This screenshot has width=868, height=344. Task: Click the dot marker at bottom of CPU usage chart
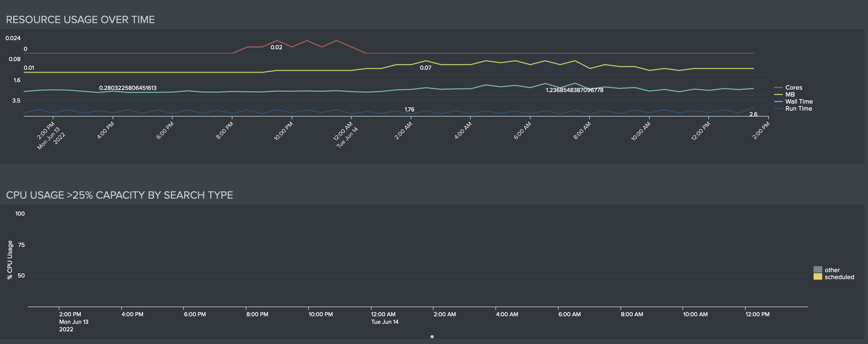pos(431,336)
